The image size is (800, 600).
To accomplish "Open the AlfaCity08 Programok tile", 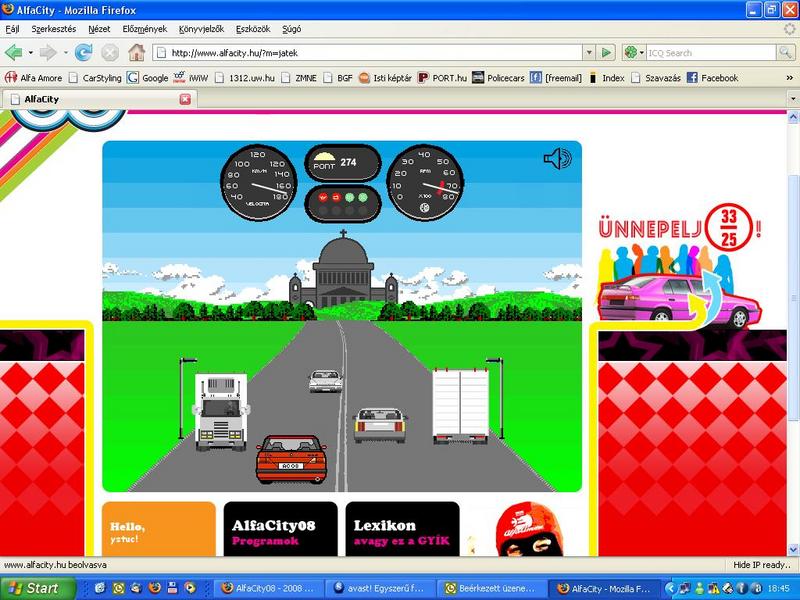I will tap(281, 529).
